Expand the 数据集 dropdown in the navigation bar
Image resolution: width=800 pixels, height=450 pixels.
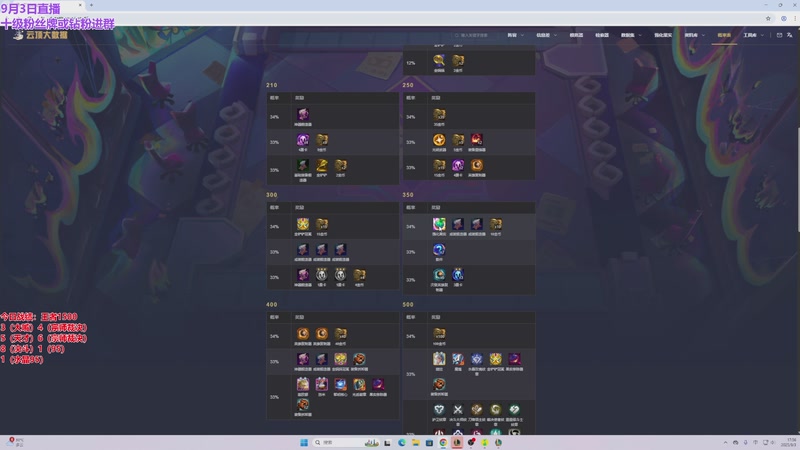point(631,35)
